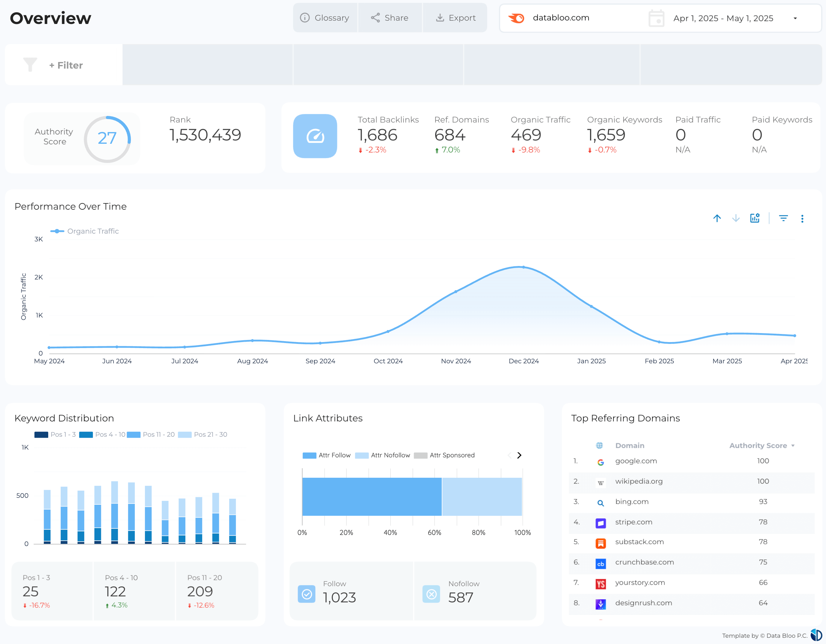Toggle the Organic Traffic legend item
Viewport: 826px width, 644px height.
[x=85, y=231]
